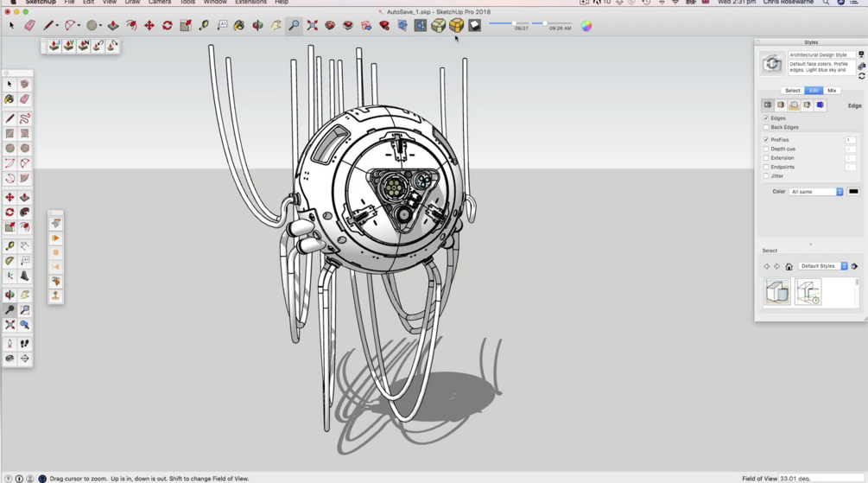Select the Position Camera tool
Screen dimensions: 868x483
(x=10, y=344)
